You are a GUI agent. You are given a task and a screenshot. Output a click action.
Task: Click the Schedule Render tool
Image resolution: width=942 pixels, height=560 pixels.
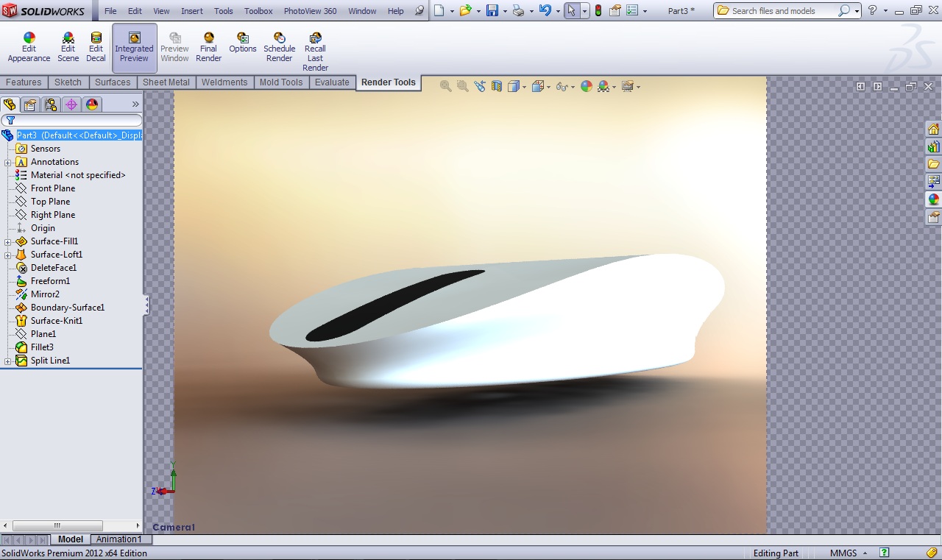[279, 47]
